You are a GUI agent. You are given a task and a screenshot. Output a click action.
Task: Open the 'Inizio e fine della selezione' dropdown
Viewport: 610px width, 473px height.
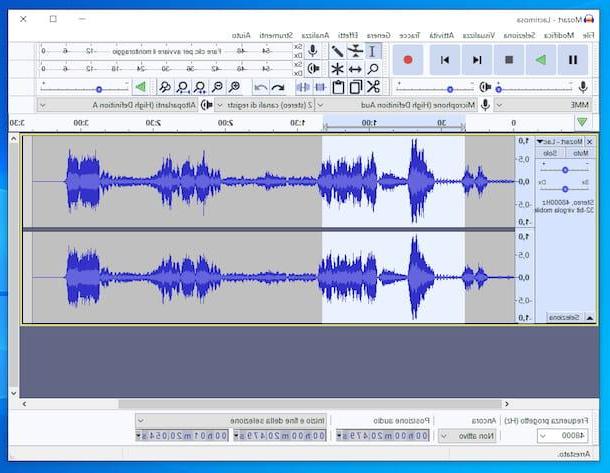pos(231,421)
